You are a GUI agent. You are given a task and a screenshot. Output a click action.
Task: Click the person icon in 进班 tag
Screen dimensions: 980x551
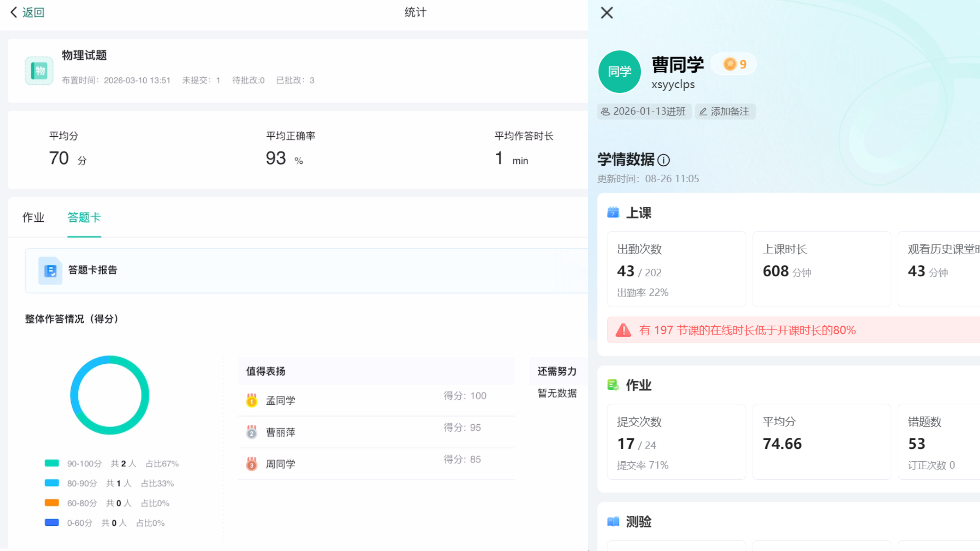coord(605,111)
